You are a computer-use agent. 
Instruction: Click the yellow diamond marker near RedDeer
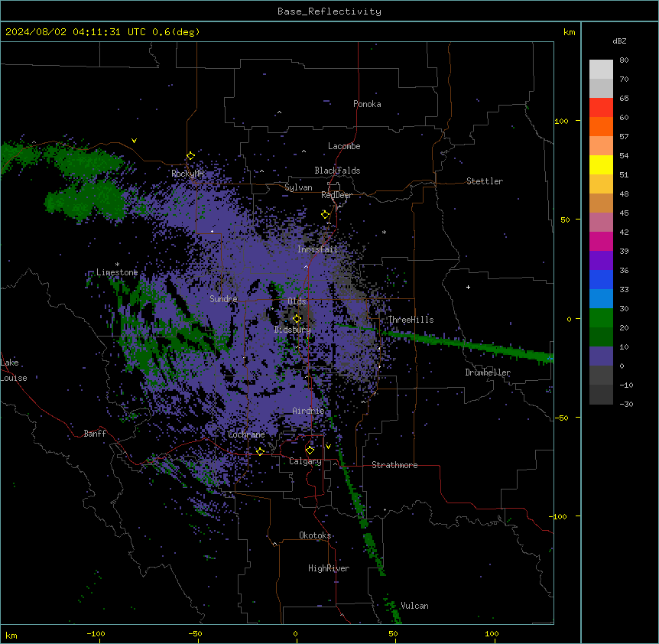pos(325,215)
